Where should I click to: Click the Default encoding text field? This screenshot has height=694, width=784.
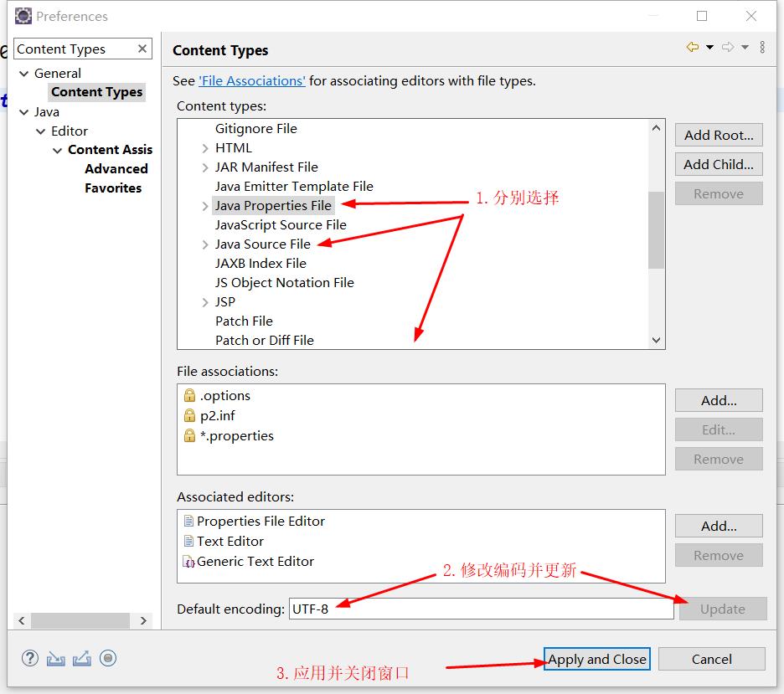tap(481, 609)
